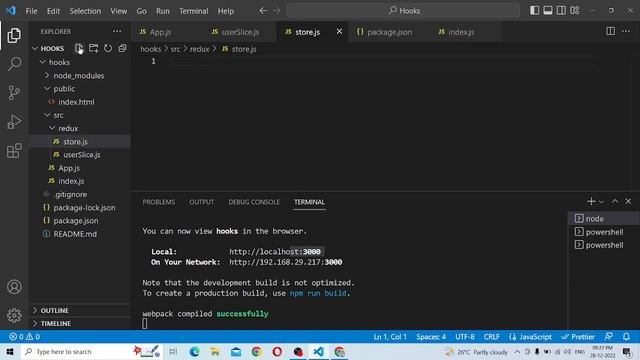Open the Customize Layout control
The height and width of the screenshot is (360, 640).
(x=575, y=11)
